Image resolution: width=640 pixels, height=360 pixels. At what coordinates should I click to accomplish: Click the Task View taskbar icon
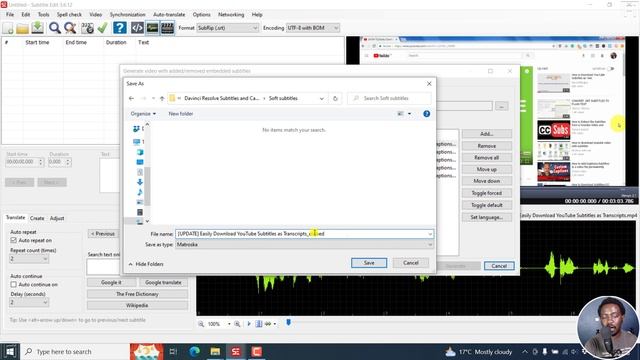click(173, 351)
